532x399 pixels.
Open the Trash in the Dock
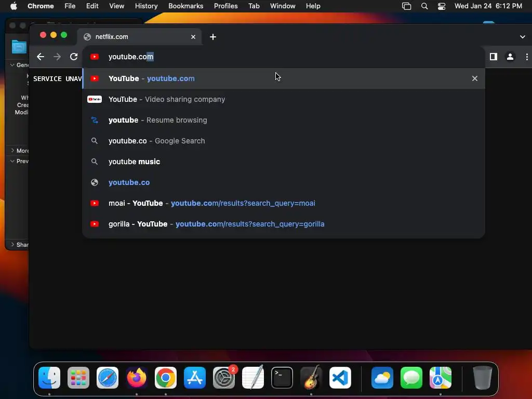[x=483, y=377]
